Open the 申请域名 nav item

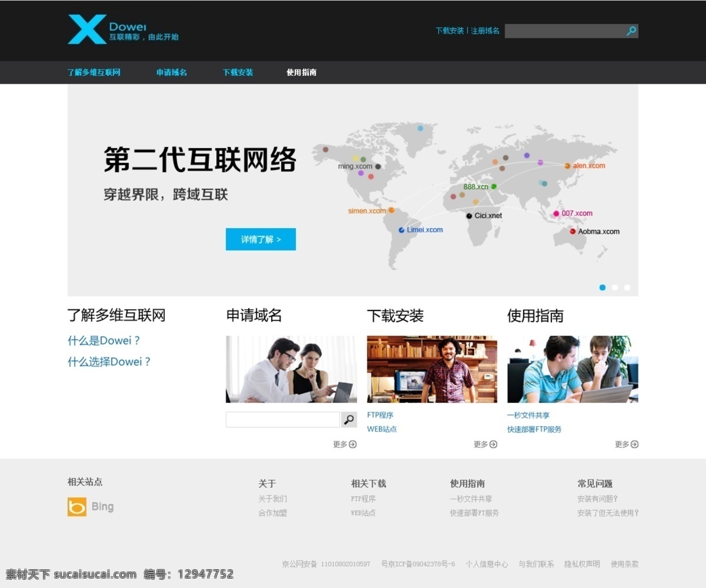[x=172, y=72]
